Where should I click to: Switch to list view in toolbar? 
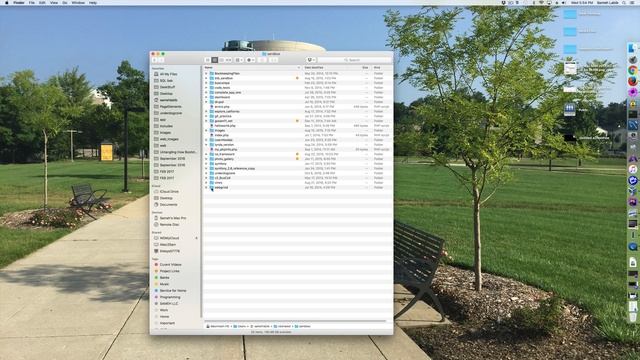(215, 60)
